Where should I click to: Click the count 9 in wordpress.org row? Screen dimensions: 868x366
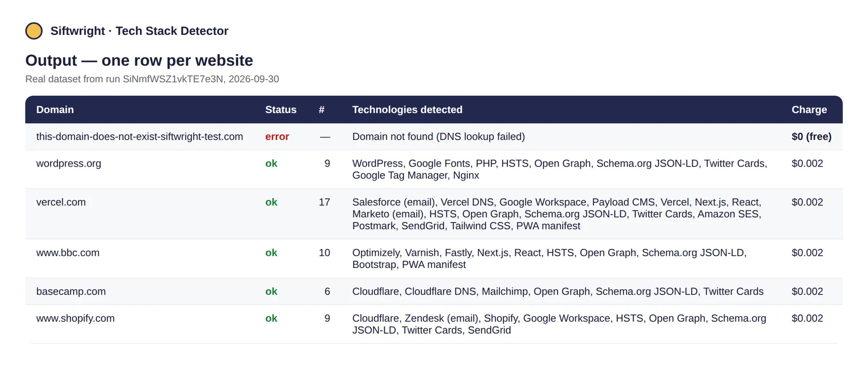pyautogui.click(x=327, y=164)
